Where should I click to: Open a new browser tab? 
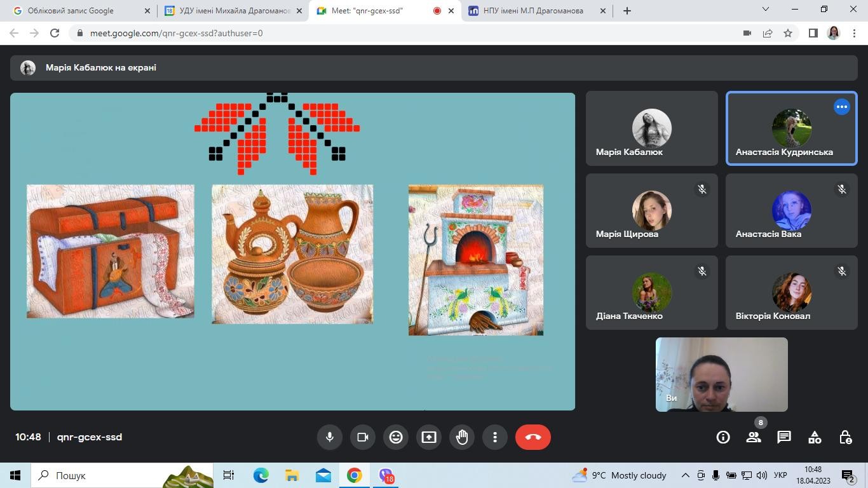pyautogui.click(x=627, y=11)
